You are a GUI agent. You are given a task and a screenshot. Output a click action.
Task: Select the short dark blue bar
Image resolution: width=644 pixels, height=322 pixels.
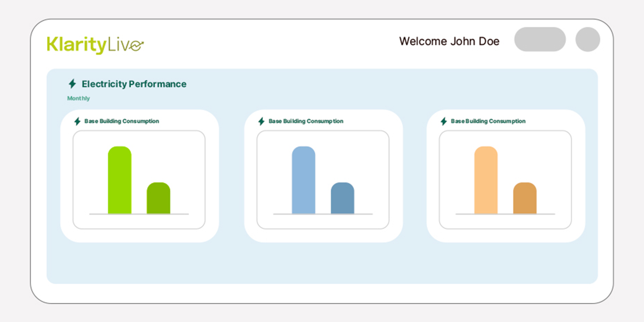coord(342,198)
